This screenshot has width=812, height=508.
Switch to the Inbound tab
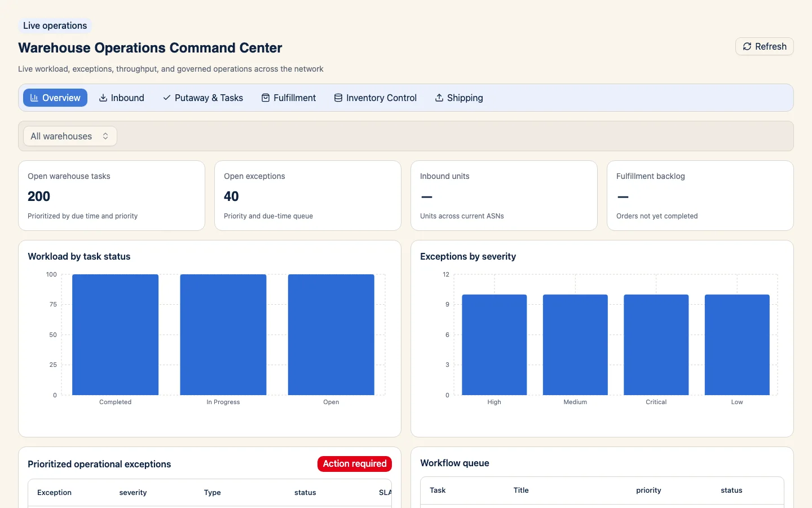[121, 98]
